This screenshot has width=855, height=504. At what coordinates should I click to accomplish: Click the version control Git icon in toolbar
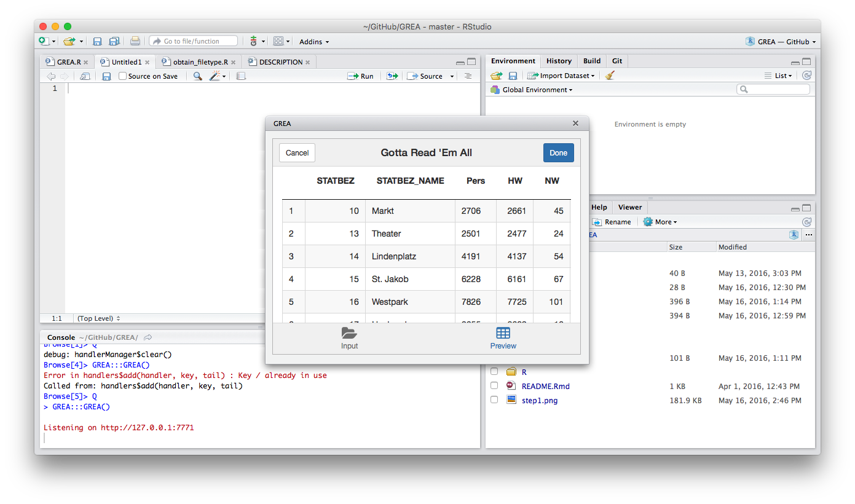click(x=253, y=41)
